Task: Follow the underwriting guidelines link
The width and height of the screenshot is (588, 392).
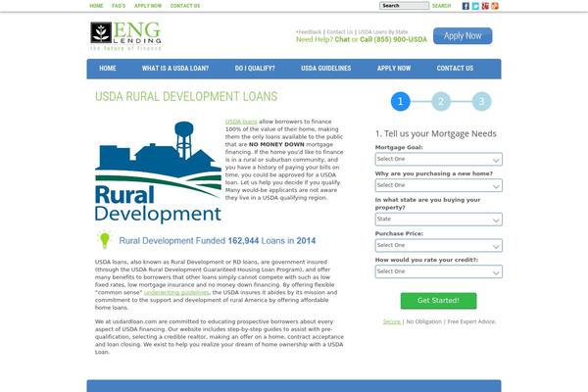Action: [x=182, y=292]
